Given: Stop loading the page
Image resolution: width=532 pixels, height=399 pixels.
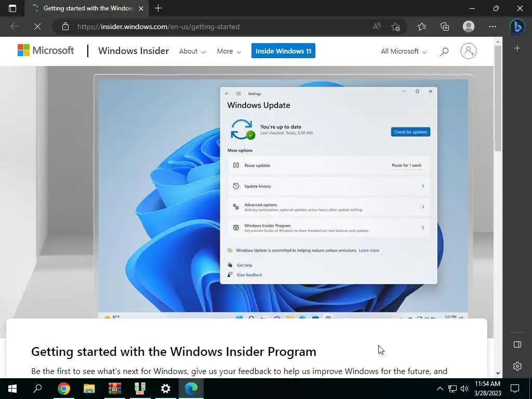Looking at the screenshot, I should click(x=37, y=26).
